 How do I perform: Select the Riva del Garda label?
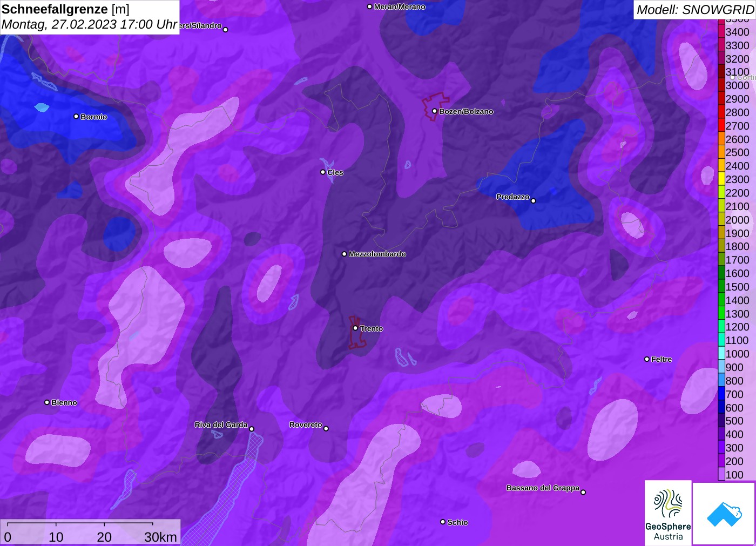coord(221,424)
